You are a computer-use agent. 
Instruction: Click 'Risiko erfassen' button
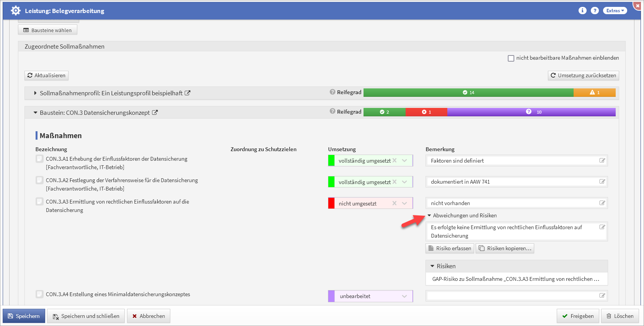pyautogui.click(x=450, y=248)
